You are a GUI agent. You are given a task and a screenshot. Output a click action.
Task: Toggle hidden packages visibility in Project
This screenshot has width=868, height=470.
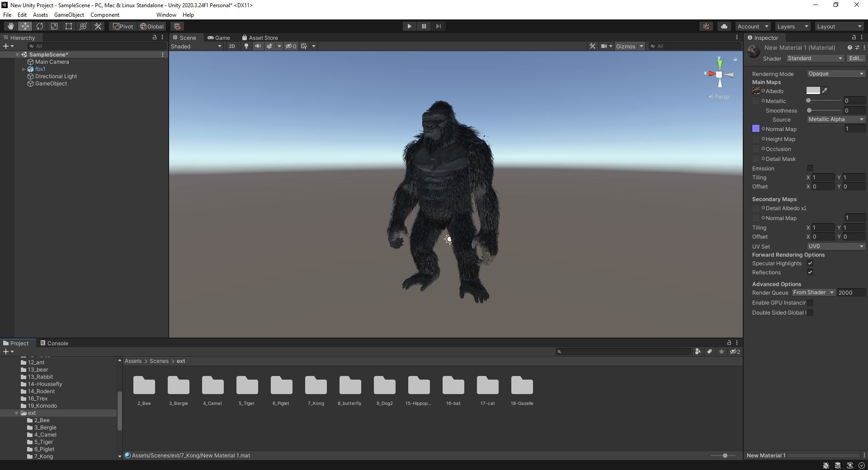pos(735,352)
